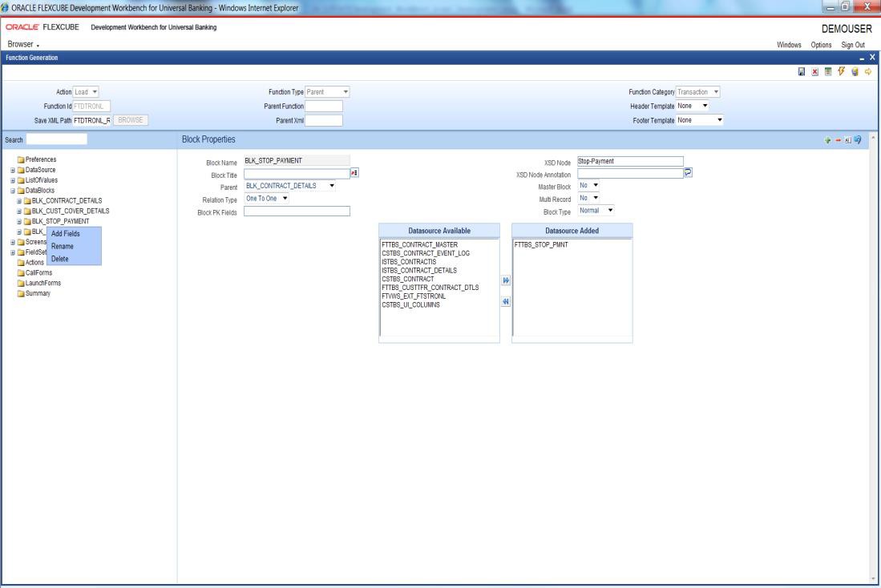Expand the ListOfValues tree node
Viewport: 881px width, 588px height.
click(13, 180)
